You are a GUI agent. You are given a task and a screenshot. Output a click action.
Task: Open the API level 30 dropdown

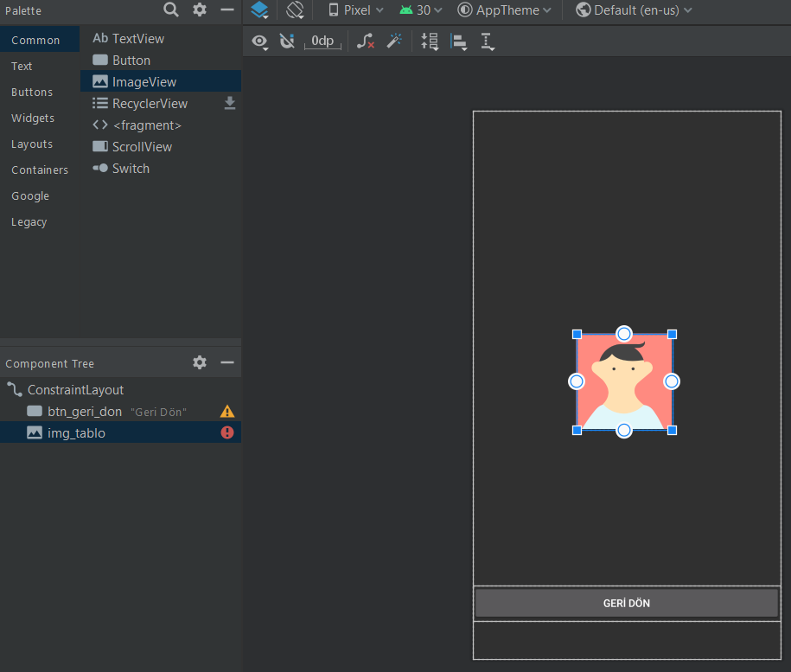421,10
